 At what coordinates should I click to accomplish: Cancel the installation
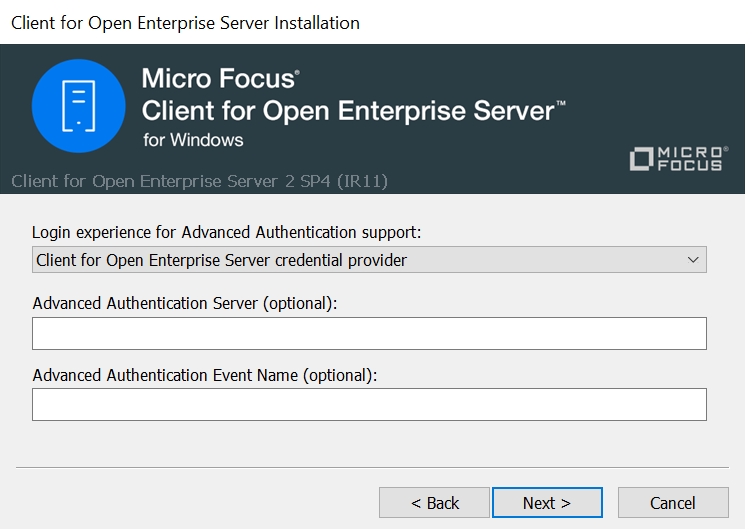click(x=672, y=503)
